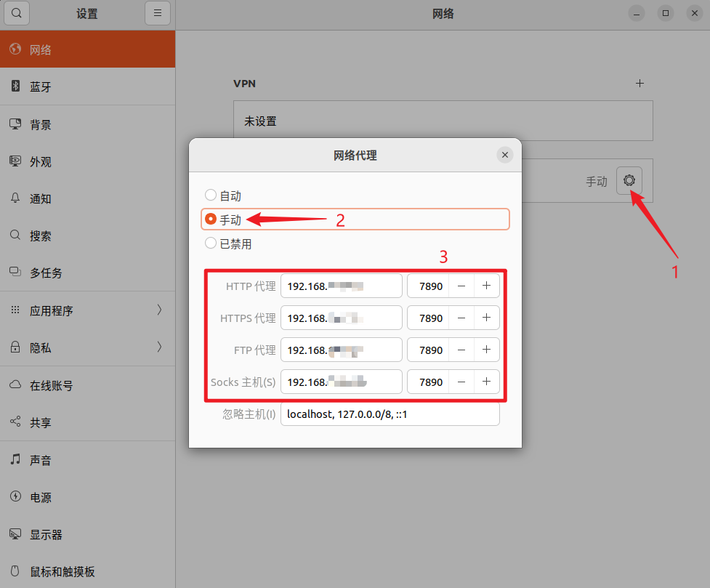Click the search icon in settings header
This screenshot has width=710, height=588.
tap(17, 14)
